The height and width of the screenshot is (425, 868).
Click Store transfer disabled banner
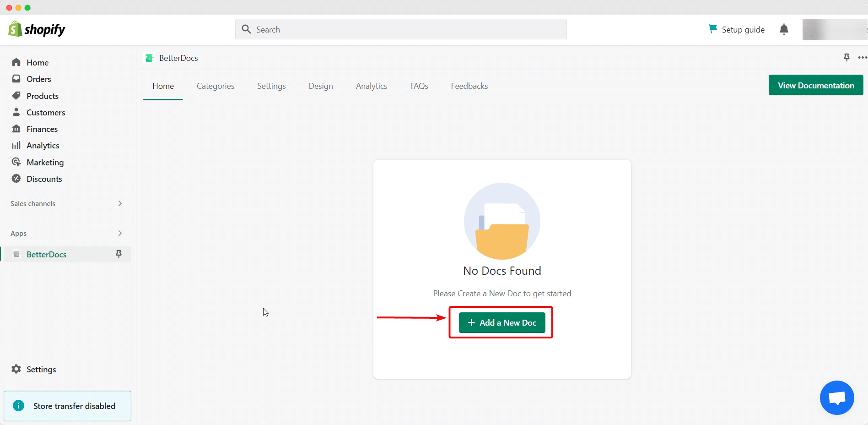[67, 406]
